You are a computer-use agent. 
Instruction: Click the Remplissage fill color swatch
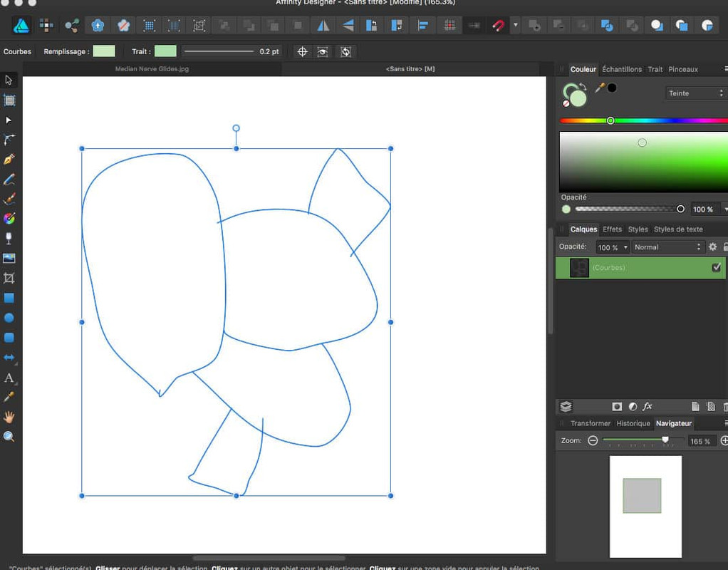tap(104, 51)
